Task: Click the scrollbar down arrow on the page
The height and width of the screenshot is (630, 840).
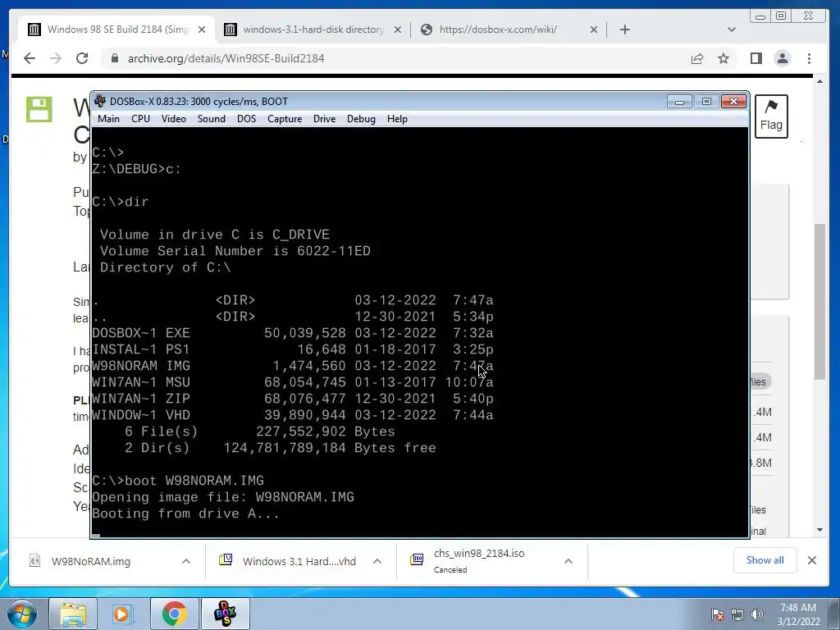Action: (x=819, y=531)
